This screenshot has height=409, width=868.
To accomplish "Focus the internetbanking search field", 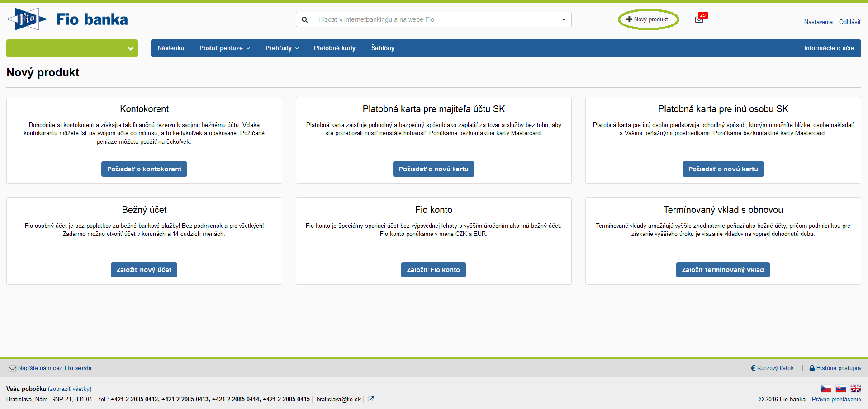I will pos(434,19).
